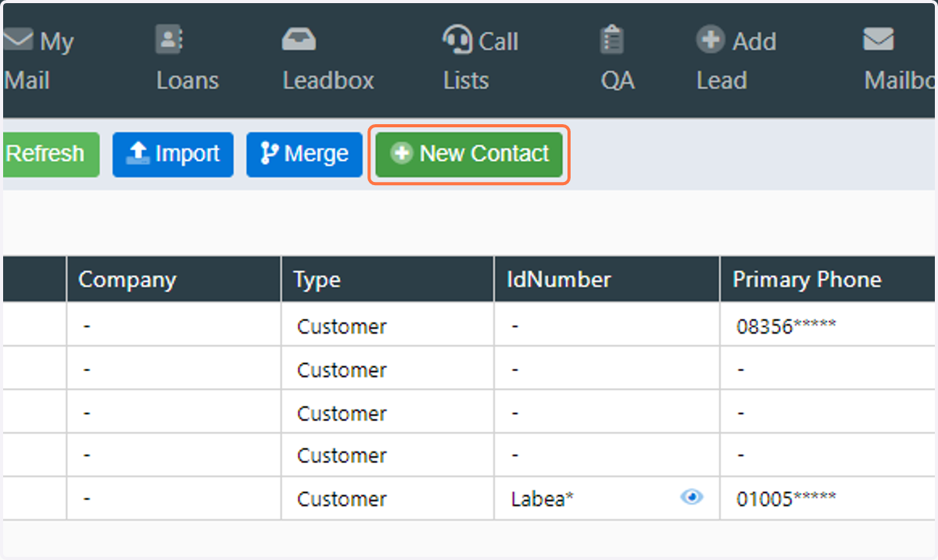The width and height of the screenshot is (938, 560).
Task: Select Add Lead in the navigation bar
Action: 736,60
